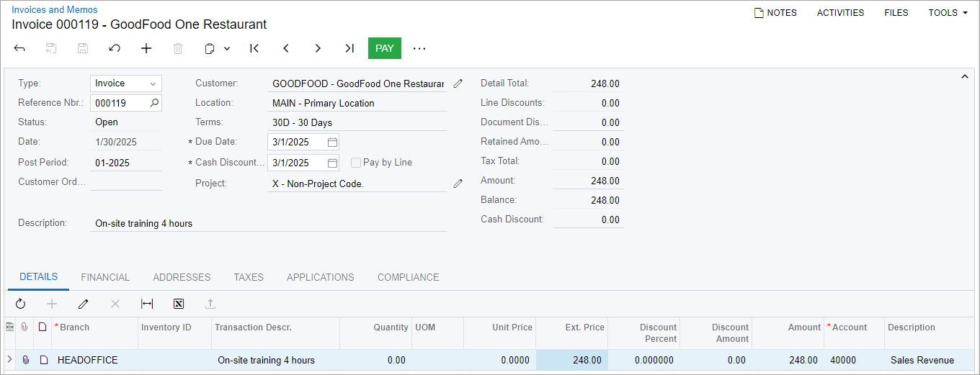Open the Invoices and Memos link
Image resolution: width=980 pixels, height=375 pixels.
pyautogui.click(x=55, y=10)
